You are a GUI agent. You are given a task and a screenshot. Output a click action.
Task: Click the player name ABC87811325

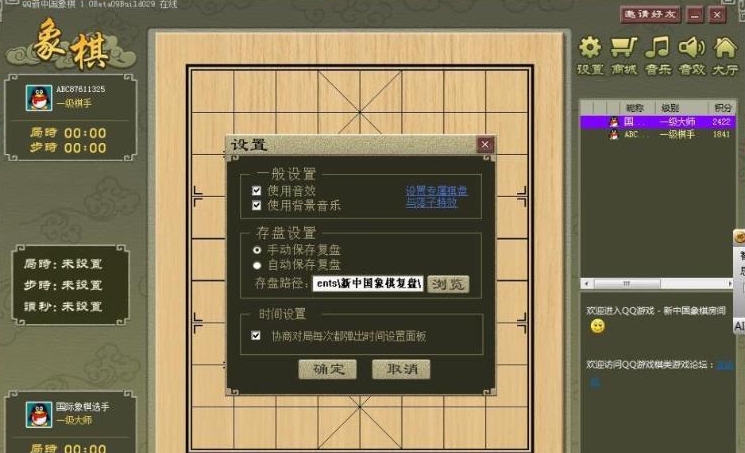coord(81,89)
